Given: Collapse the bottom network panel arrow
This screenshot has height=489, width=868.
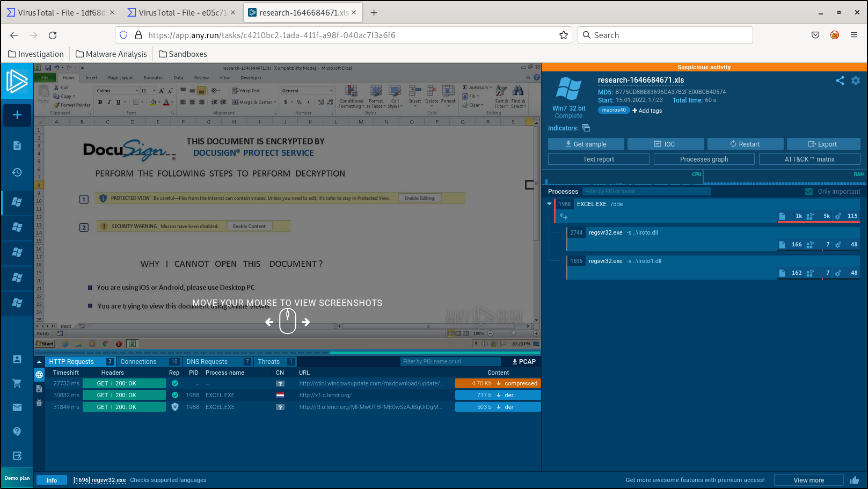Looking at the screenshot, I should [39, 362].
